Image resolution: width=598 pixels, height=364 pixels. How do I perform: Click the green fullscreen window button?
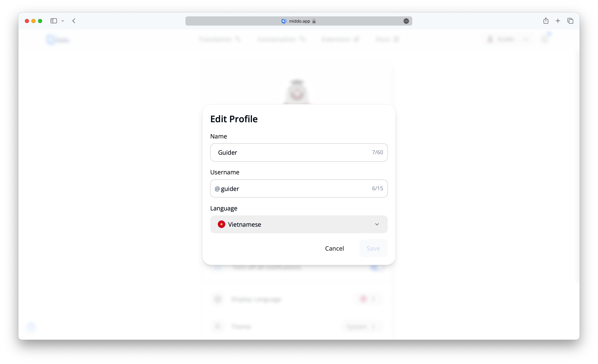click(40, 21)
